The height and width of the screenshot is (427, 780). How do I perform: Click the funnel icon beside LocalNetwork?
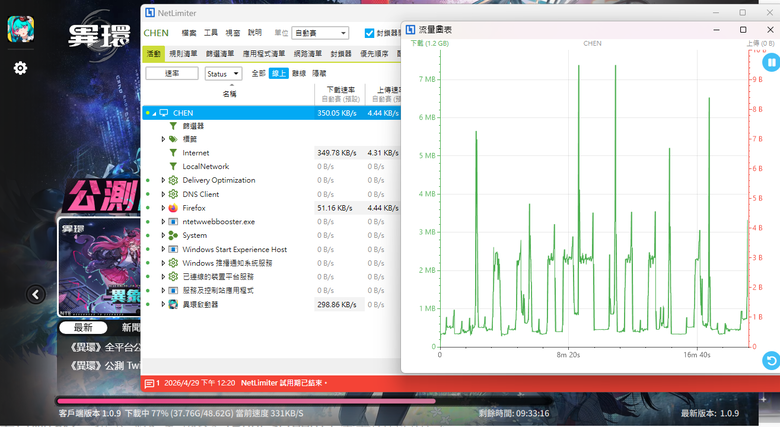173,166
